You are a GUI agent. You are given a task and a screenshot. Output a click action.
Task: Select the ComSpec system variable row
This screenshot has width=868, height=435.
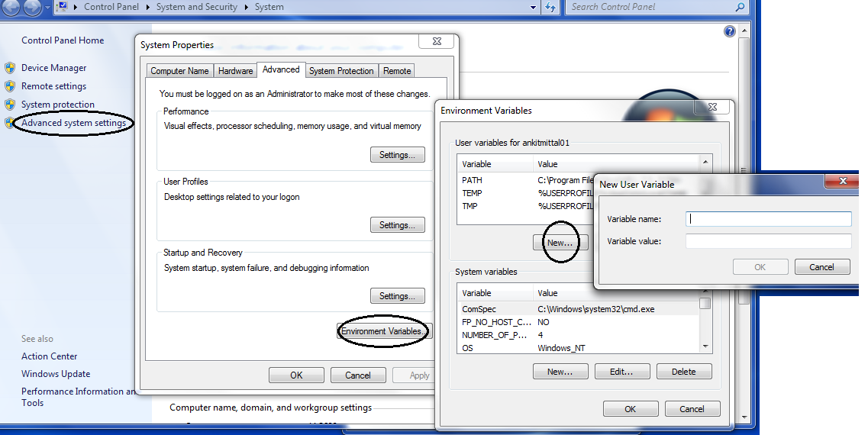(579, 309)
